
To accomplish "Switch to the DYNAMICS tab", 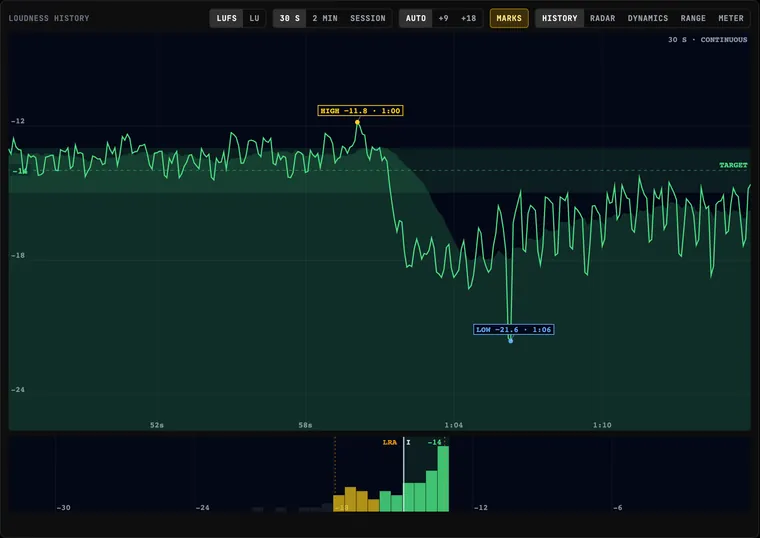I will 648,18.
